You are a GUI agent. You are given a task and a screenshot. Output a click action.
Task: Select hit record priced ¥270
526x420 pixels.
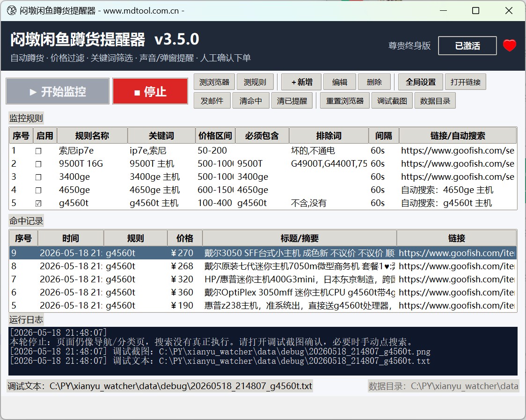click(263, 253)
